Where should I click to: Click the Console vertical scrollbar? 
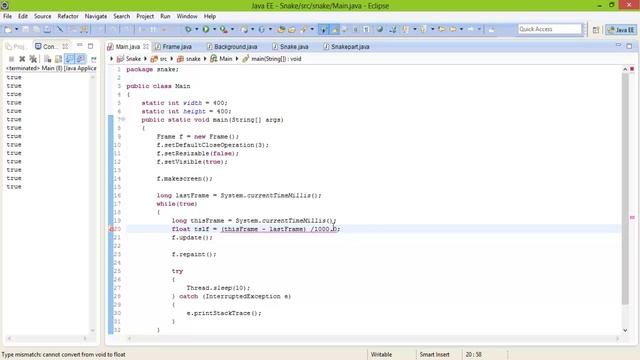93,203
